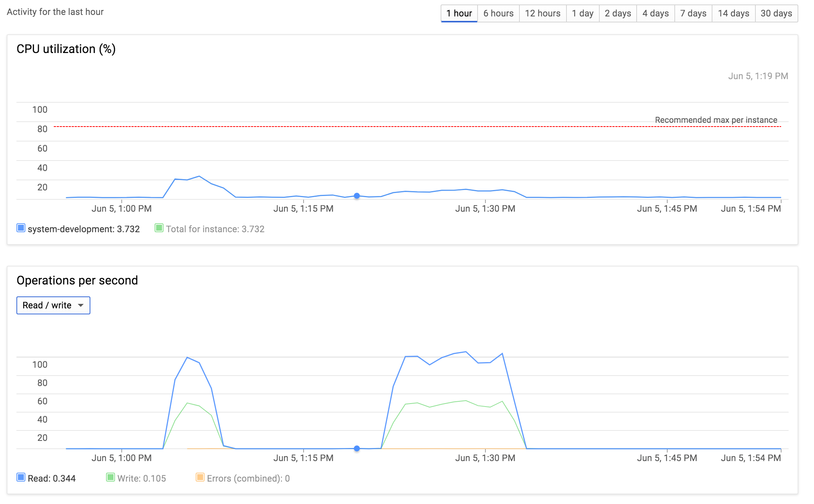Screen dimensions: 814x504
Task: Switch to the 14 days view
Action: click(733, 13)
